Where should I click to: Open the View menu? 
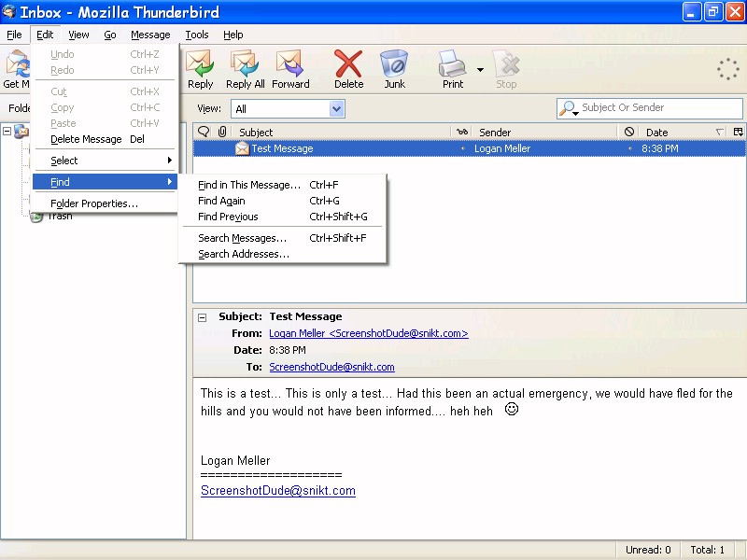[78, 35]
